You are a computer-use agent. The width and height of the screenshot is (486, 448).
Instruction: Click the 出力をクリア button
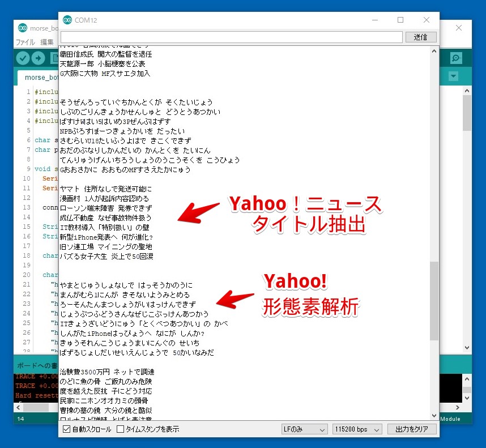[x=412, y=429]
